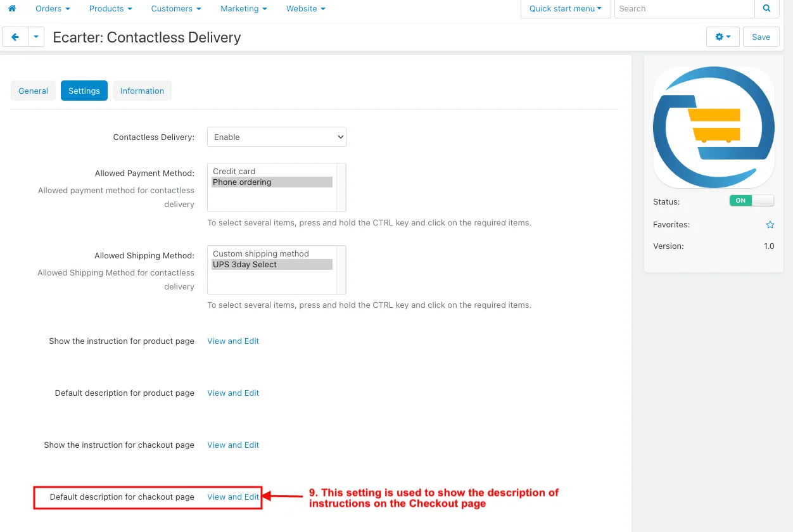This screenshot has width=793, height=532.
Task: Open View and Edit for chackout description
Action: tap(233, 497)
